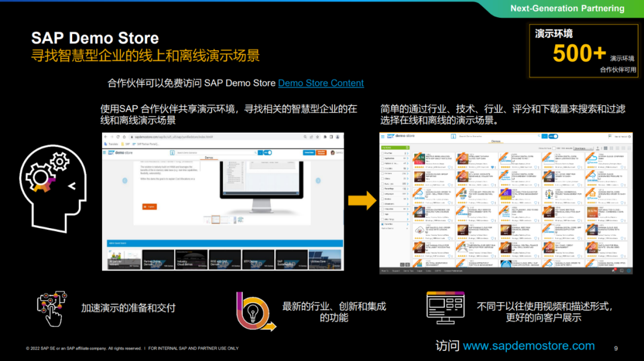Viewport: 644px width, 361px height.
Task: Open search dropdown button in demo grid header
Action: point(544,136)
